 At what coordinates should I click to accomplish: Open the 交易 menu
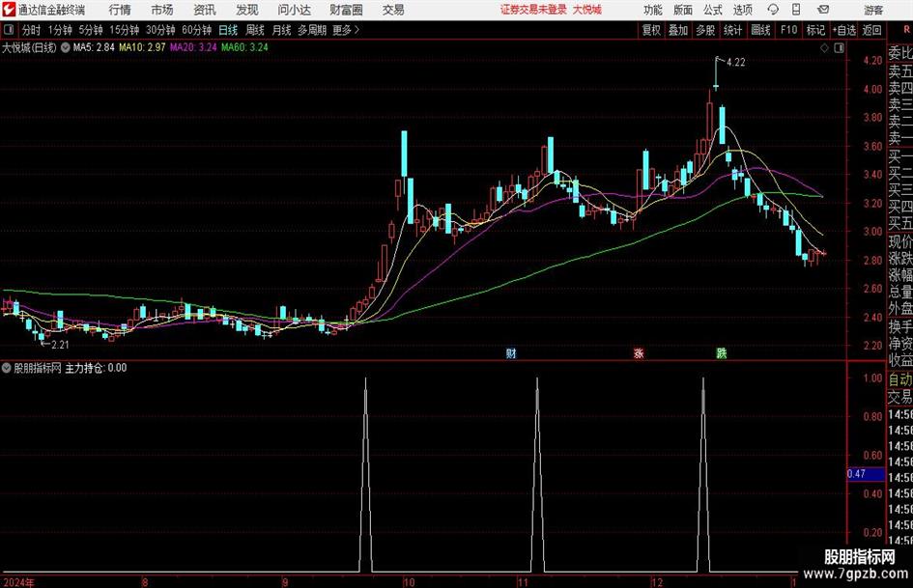click(393, 10)
